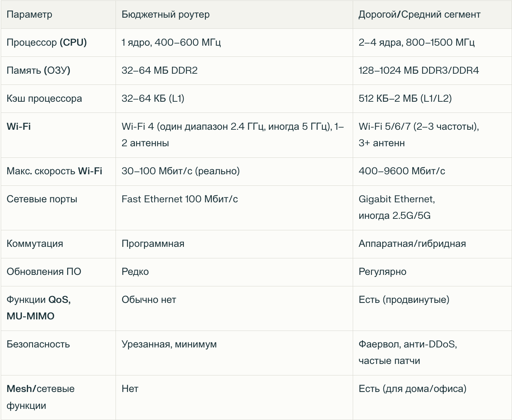
Task: Select the "Процессор (CPU)" row label
Action: pos(46,43)
